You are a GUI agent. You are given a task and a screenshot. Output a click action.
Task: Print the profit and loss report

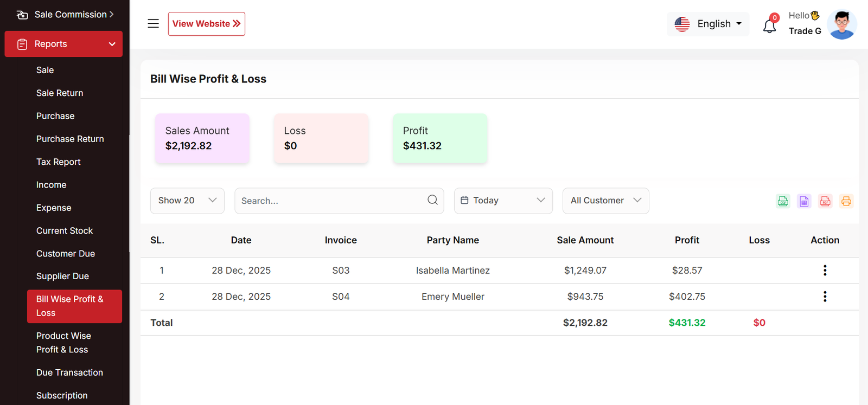846,201
